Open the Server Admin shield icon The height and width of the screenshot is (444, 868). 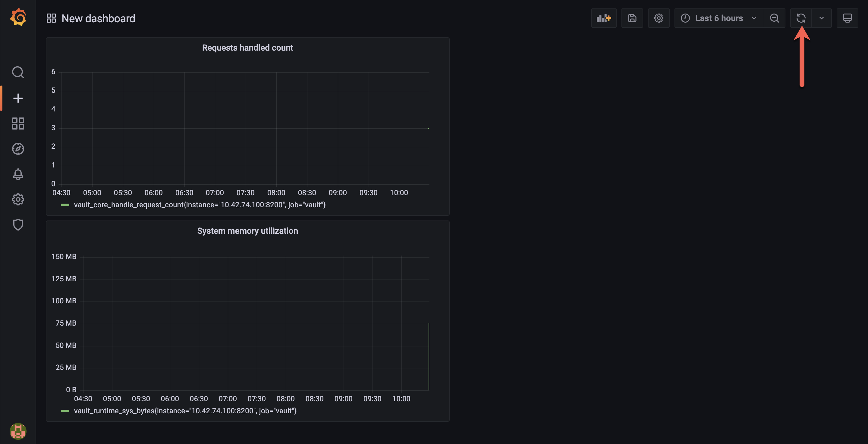18,225
